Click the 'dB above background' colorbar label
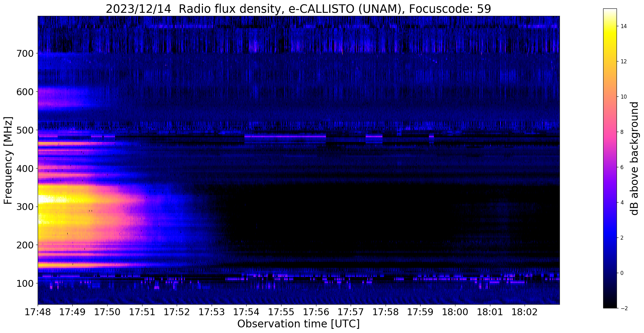Image resolution: width=644 pixels, height=333 pixels. pyautogui.click(x=634, y=159)
